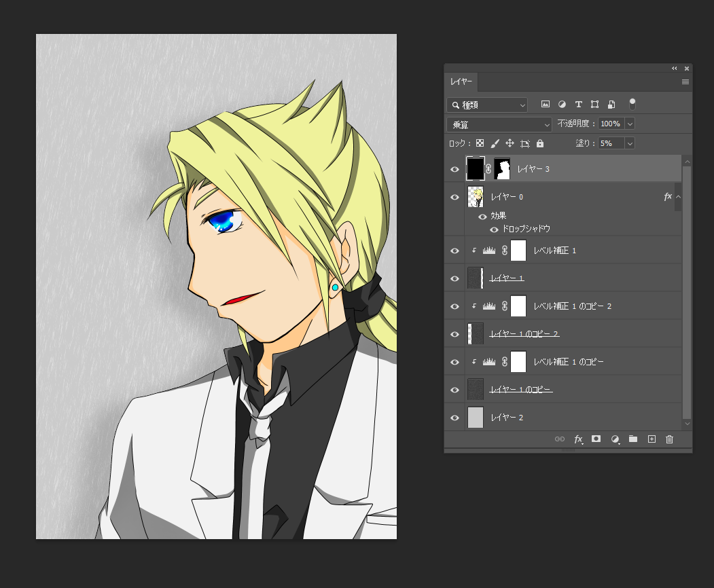Lock transparent pixels on the layer
The width and height of the screenshot is (714, 588).
(x=480, y=143)
